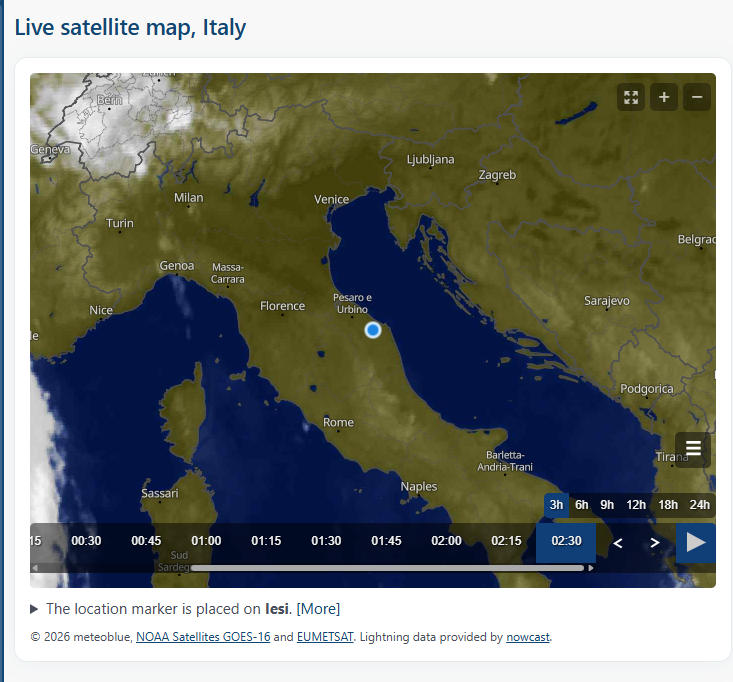Viewport: 733px width, 682px height.
Task: Zoom in with the plus button
Action: tap(664, 97)
